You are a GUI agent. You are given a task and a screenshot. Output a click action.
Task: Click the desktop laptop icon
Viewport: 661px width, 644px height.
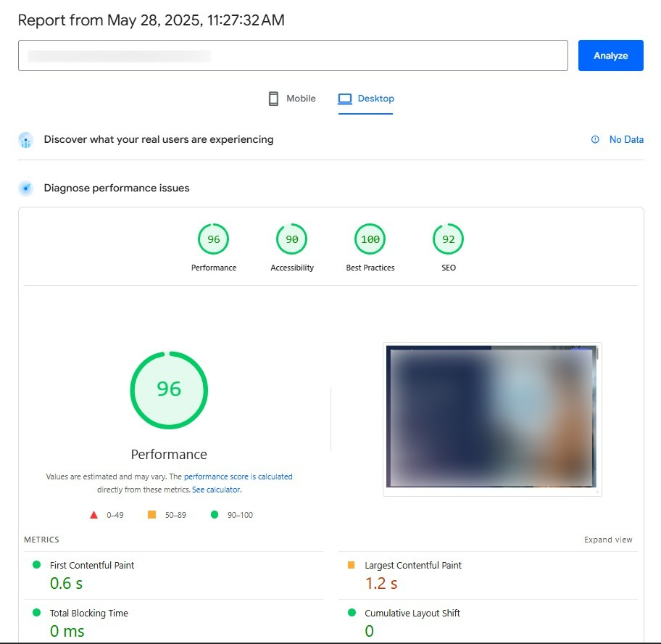(x=345, y=99)
